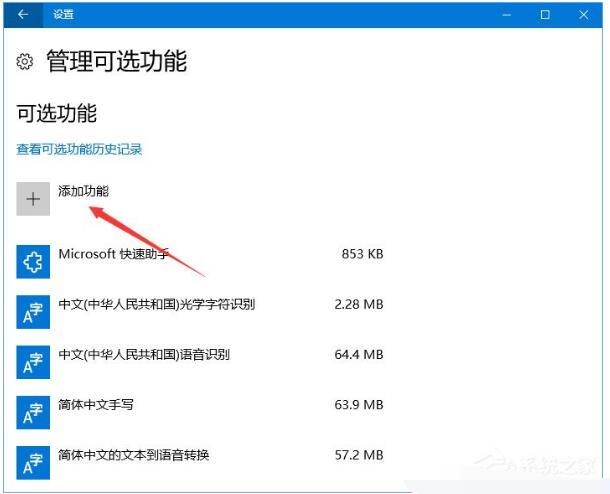
Task: Click the icon for 简体中文的文本到语音转换
Action: [33, 462]
